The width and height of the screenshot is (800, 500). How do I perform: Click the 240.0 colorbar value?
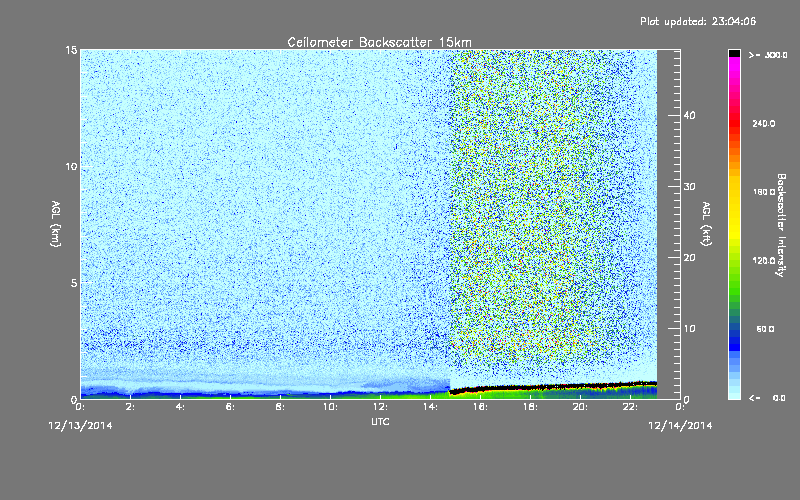(x=763, y=123)
